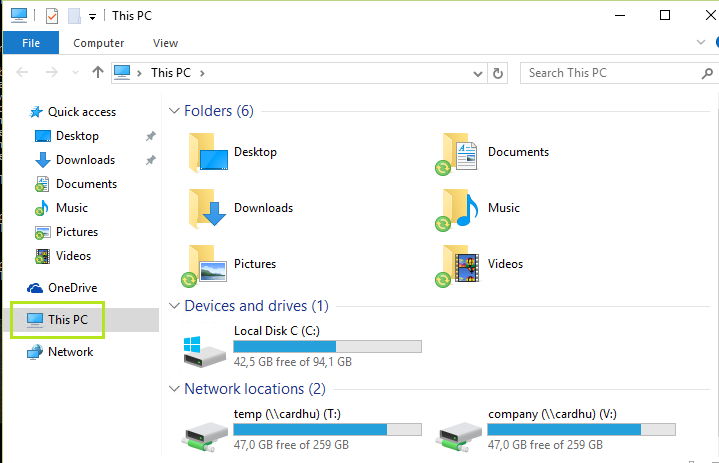
Task: Select Local Disk C drive icon
Action: click(x=206, y=348)
